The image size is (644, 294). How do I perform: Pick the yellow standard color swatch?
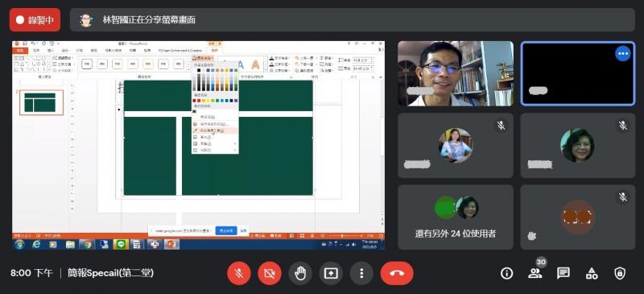[208, 101]
